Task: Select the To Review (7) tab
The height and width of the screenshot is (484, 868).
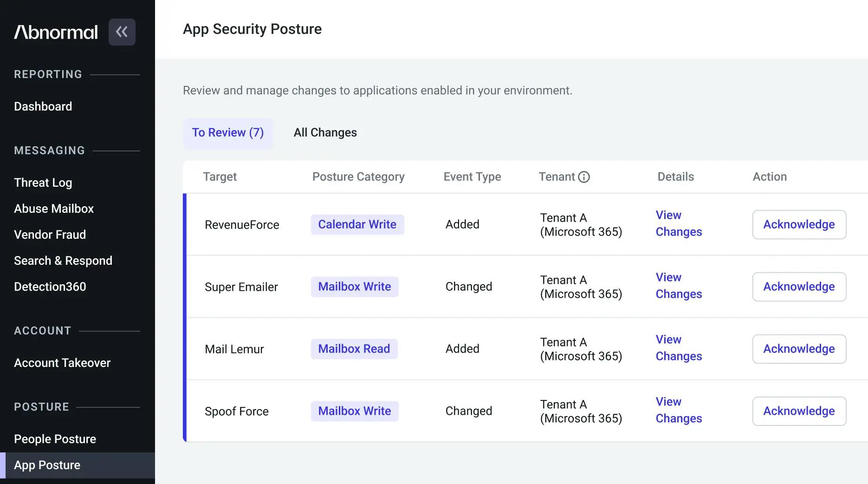Action: pyautogui.click(x=227, y=133)
